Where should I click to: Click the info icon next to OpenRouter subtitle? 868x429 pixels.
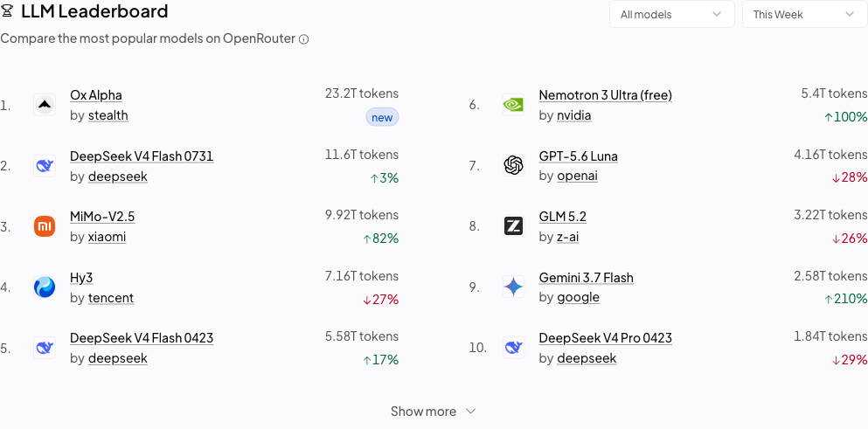pos(303,39)
